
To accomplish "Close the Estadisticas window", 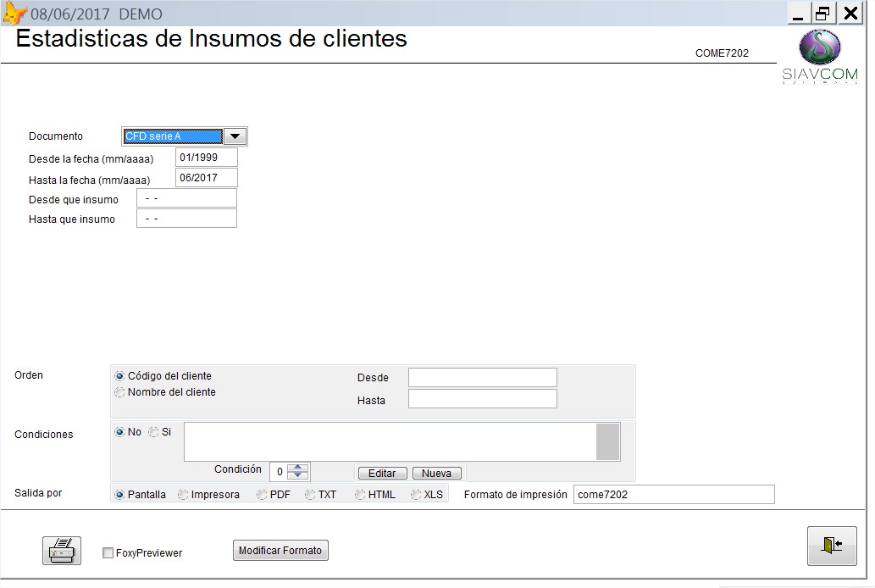I will coord(851,14).
